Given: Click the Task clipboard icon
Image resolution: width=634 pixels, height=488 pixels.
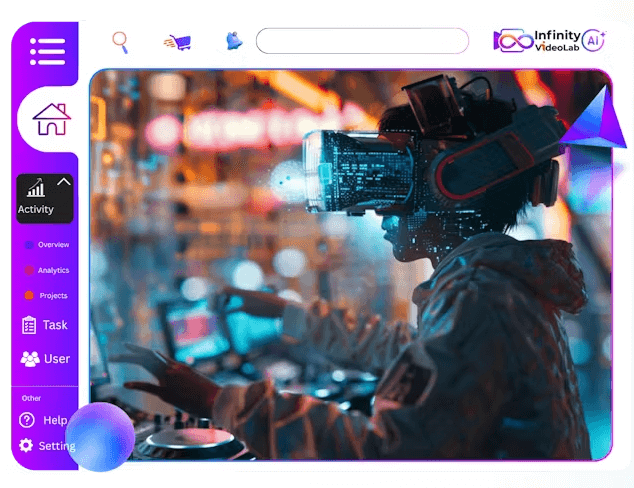Looking at the screenshot, I should pos(29,325).
